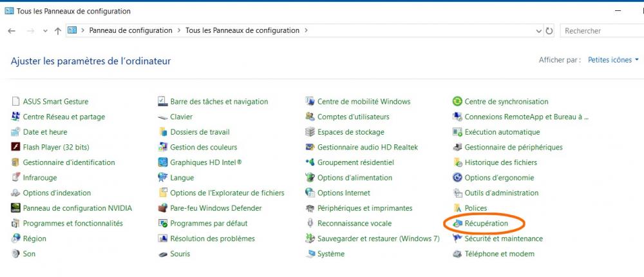Expand the address bar history dropdown arrow
The image size is (644, 277).
pos(539,31)
